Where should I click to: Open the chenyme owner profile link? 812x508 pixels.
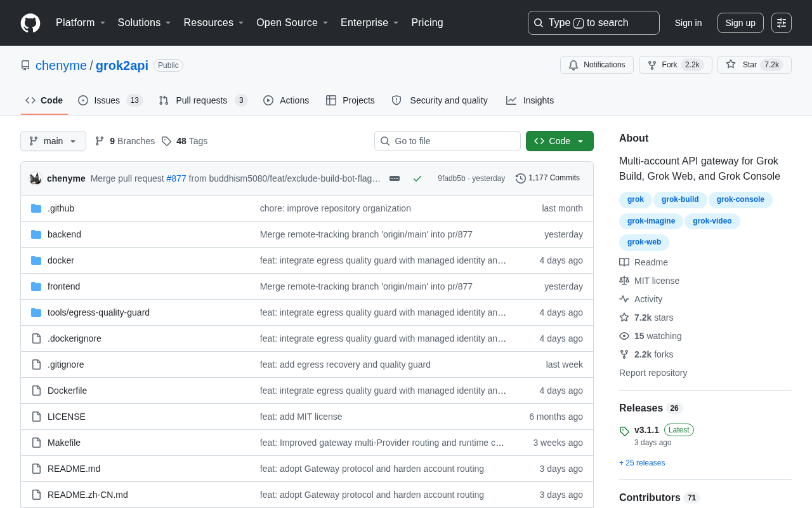tap(61, 65)
